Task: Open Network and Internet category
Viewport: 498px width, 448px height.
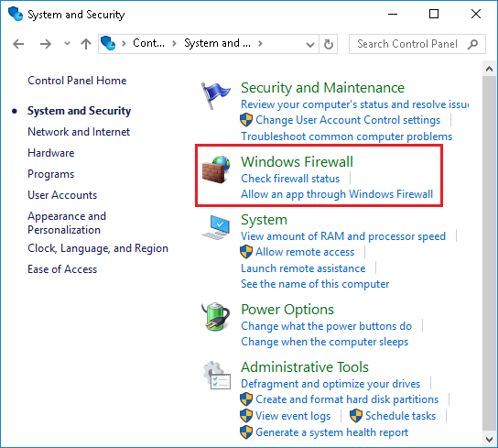Action: coord(79,132)
